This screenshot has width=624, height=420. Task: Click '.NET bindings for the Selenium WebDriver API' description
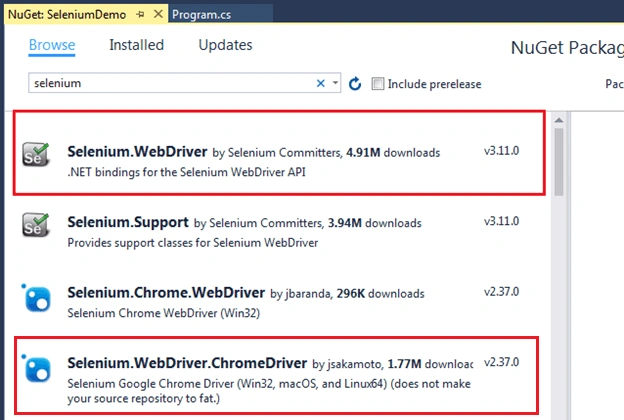tap(186, 172)
